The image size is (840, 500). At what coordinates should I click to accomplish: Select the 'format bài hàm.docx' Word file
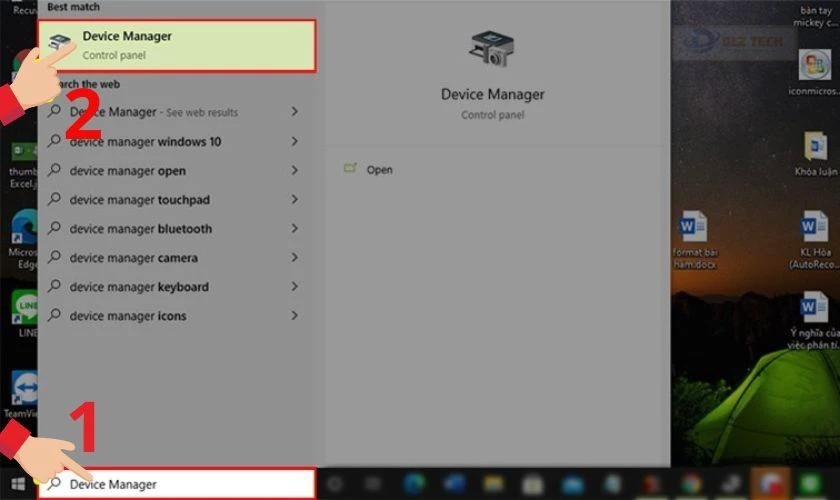pos(695,240)
